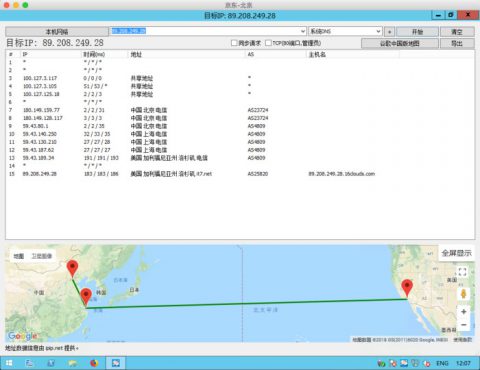Select hop 15 row 89.208.249.28
480x370 pixels.
(x=240, y=174)
